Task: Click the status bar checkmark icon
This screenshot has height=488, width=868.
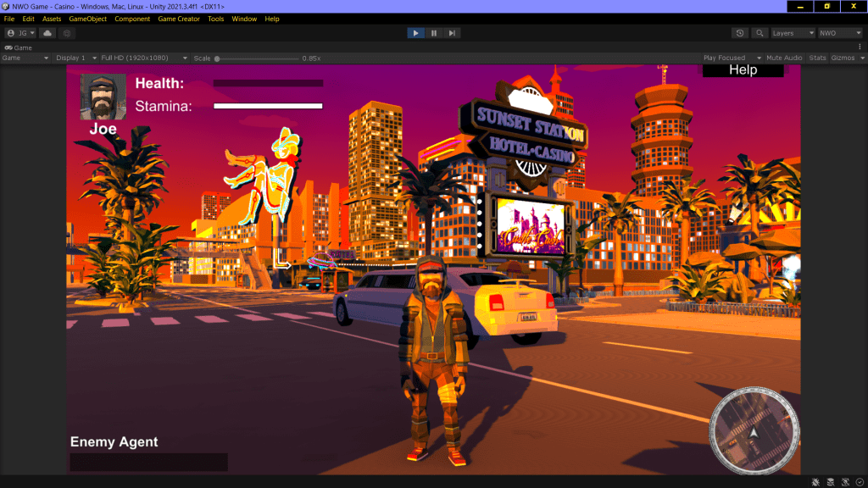Action: click(859, 481)
